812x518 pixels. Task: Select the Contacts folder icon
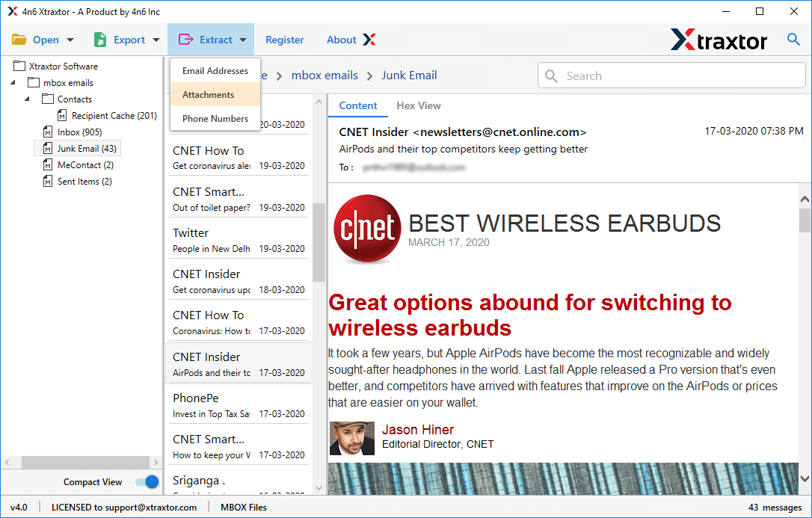[x=46, y=99]
